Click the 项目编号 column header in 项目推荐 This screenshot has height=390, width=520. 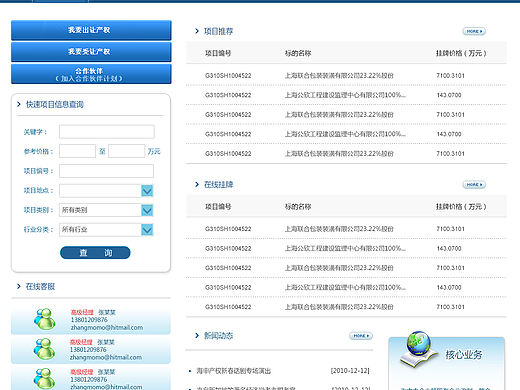(x=218, y=53)
